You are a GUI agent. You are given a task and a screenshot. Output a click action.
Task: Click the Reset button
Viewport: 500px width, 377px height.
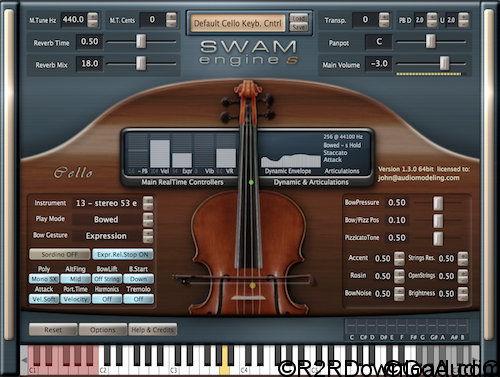coord(53,330)
